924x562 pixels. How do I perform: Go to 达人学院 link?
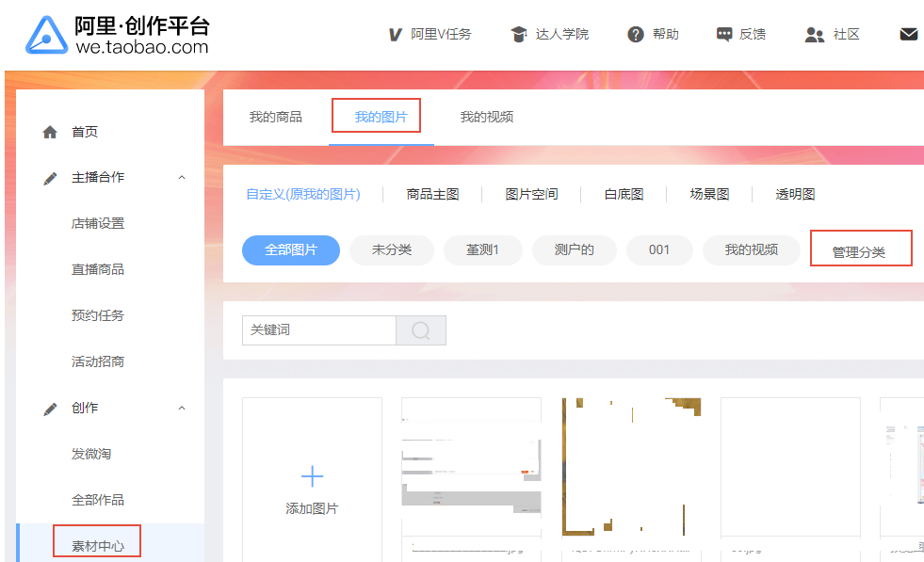(561, 34)
